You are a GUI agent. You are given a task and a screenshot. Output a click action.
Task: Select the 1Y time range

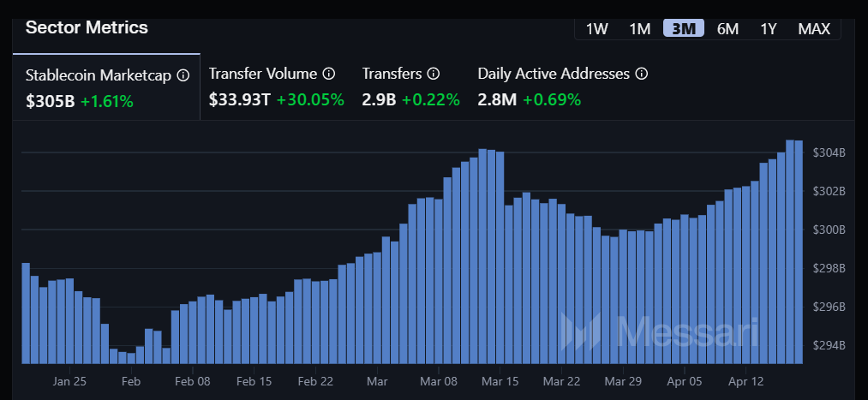769,28
